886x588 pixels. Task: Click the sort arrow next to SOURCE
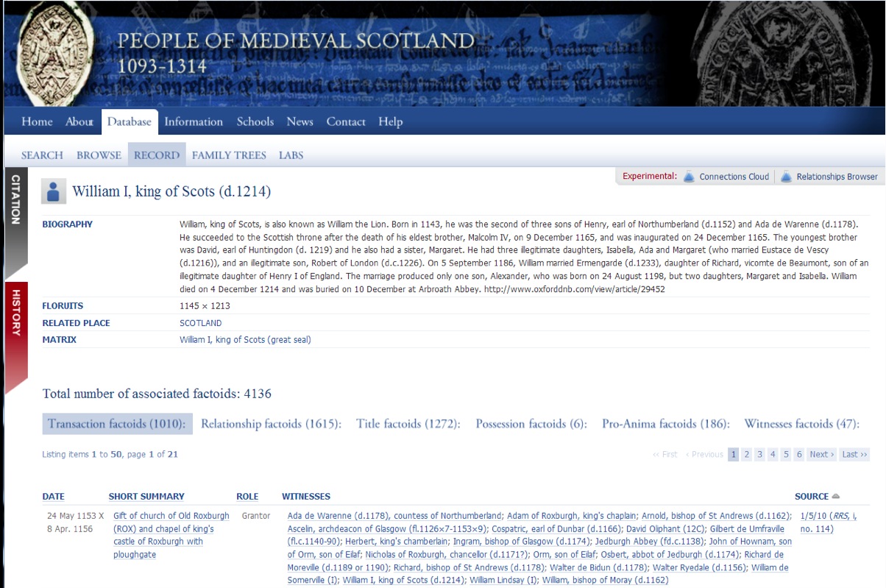[836, 497]
